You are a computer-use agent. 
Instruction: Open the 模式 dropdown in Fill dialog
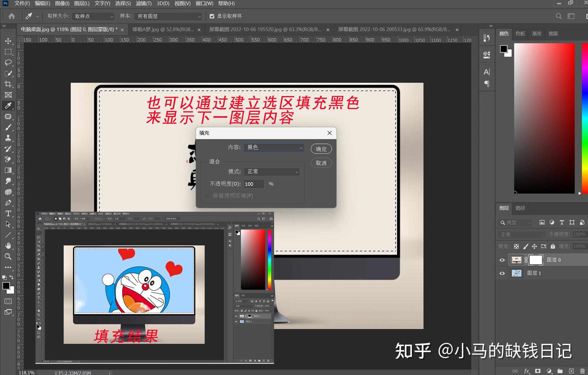point(272,172)
